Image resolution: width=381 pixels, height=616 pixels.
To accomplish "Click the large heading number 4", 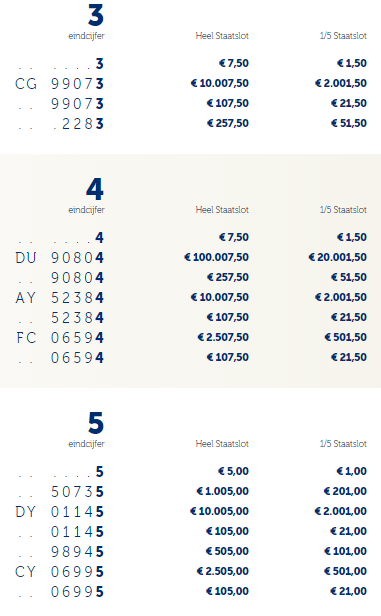I will click(x=95, y=189).
